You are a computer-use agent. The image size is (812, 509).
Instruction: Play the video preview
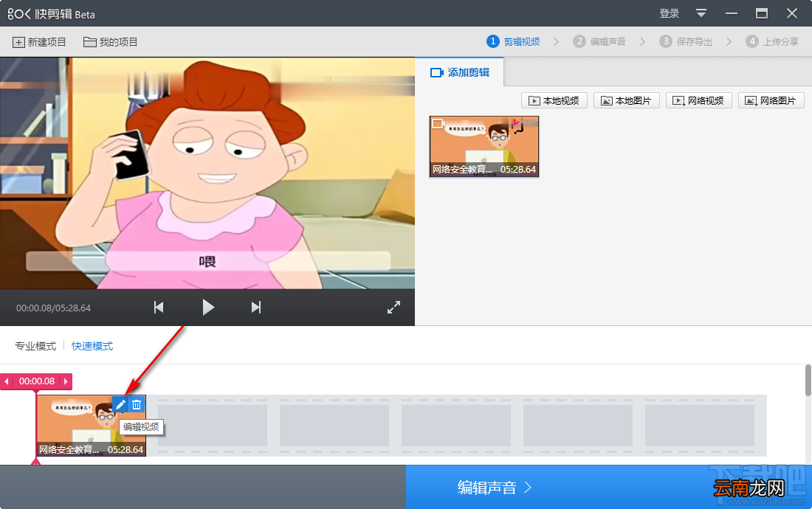pos(208,308)
